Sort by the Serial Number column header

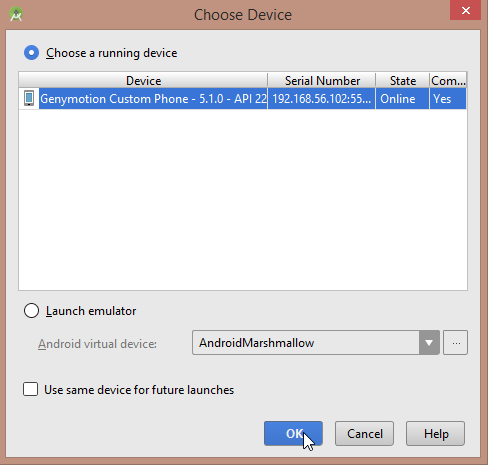tap(322, 80)
